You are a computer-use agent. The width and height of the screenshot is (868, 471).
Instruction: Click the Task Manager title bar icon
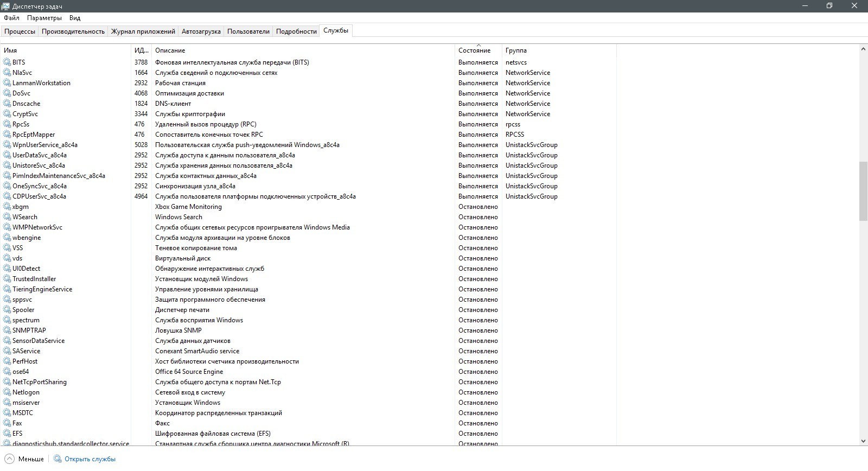[6, 6]
